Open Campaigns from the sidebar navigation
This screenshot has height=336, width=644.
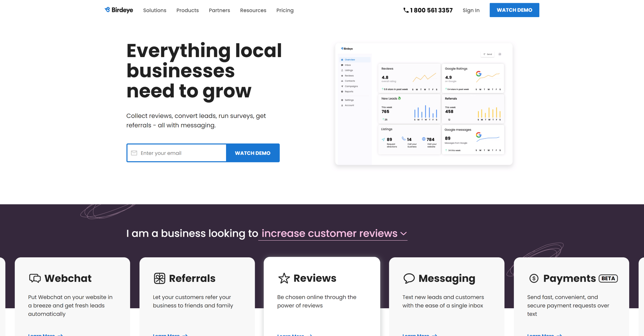click(342, 86)
